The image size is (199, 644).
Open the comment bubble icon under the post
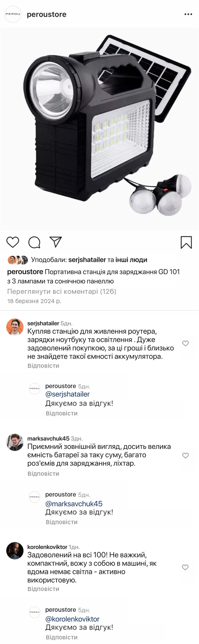point(34,242)
